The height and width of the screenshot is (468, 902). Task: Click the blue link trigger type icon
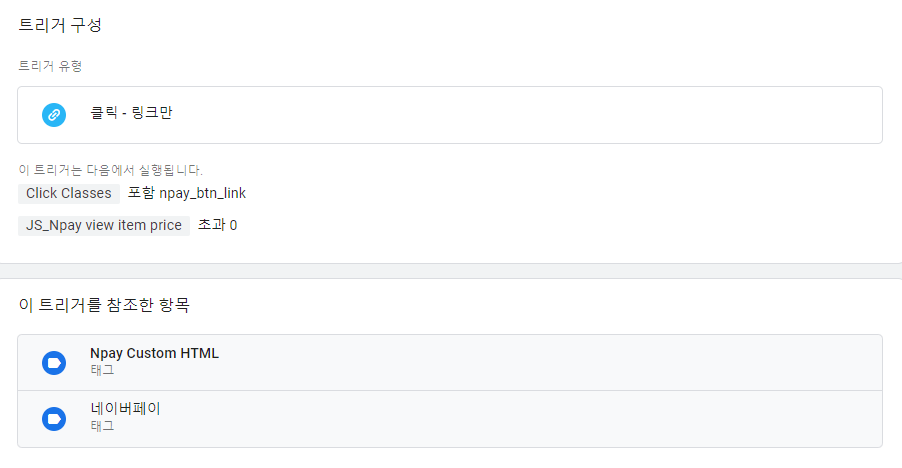click(x=54, y=115)
